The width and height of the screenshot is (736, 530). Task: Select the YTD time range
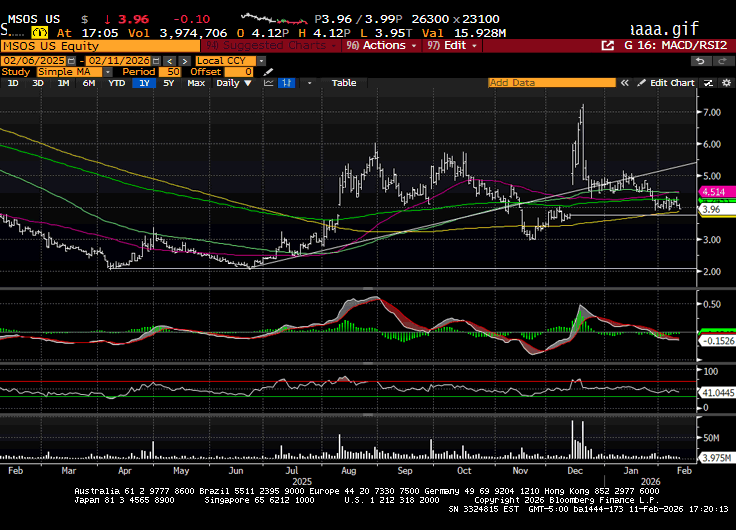pyautogui.click(x=116, y=83)
